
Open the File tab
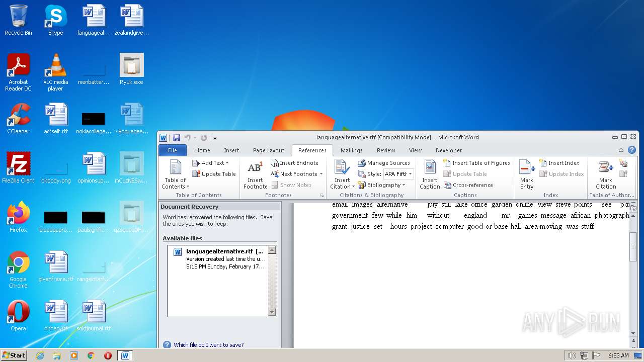[x=172, y=150]
